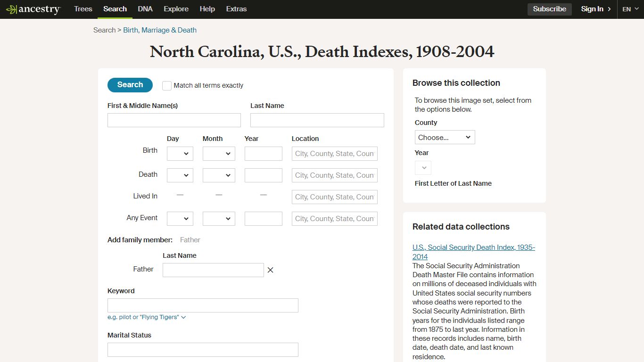Click the Birth Year field
The height and width of the screenshot is (362, 644).
pyautogui.click(x=264, y=154)
